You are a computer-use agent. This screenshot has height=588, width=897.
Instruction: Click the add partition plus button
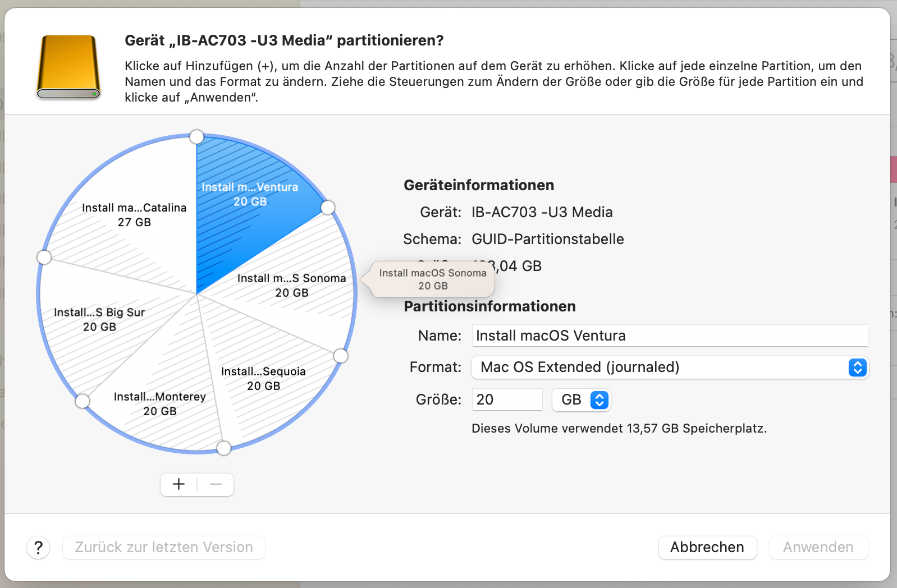(179, 484)
